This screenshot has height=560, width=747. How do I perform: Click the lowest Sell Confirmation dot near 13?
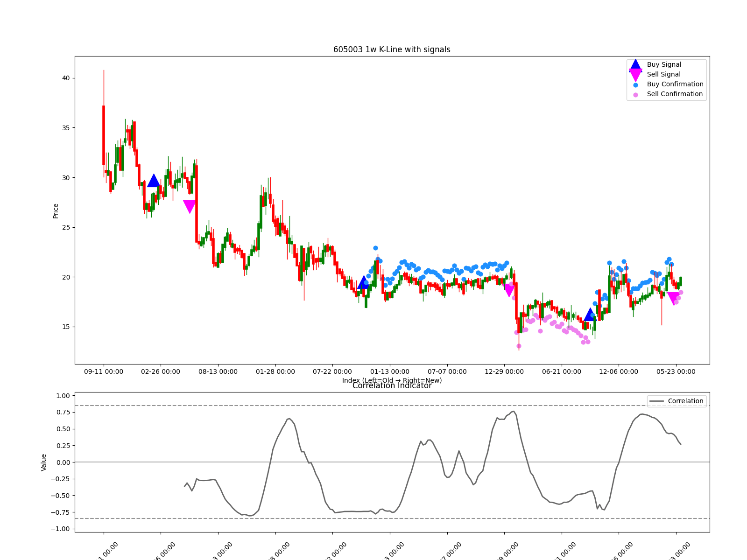point(519,346)
